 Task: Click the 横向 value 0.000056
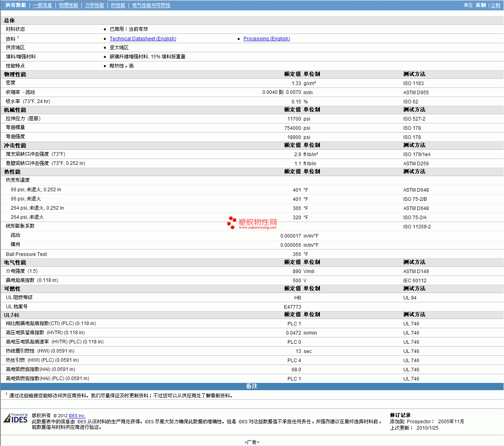pos(291,245)
